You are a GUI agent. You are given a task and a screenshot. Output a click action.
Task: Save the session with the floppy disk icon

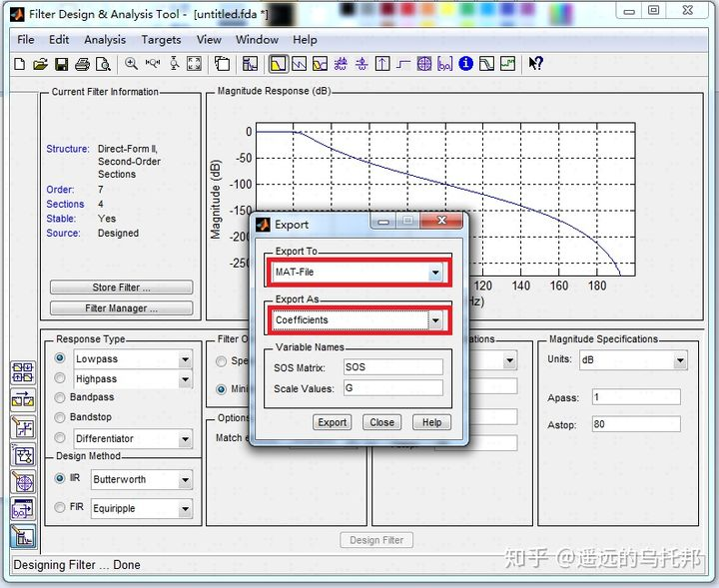pos(62,64)
